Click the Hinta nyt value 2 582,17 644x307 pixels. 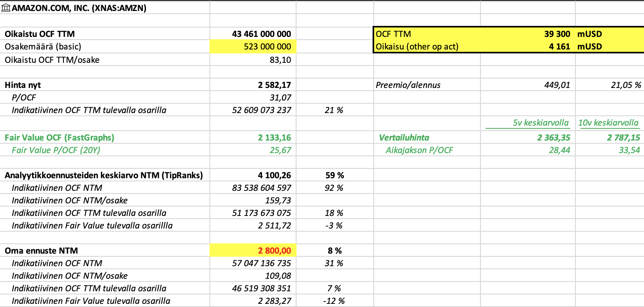[x=274, y=85]
